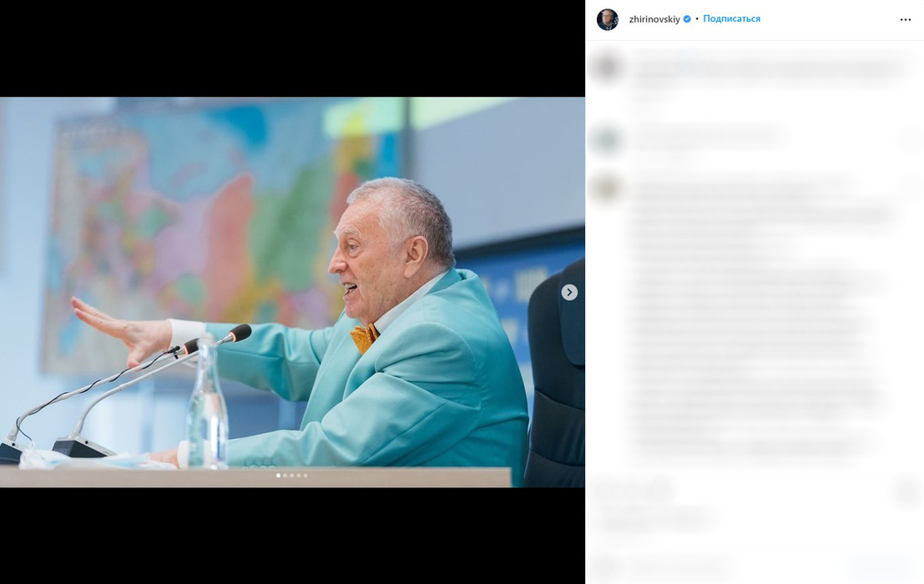Image resolution: width=924 pixels, height=584 pixels.
Task: Click the first blurred commenter avatar
Action: 605,67
